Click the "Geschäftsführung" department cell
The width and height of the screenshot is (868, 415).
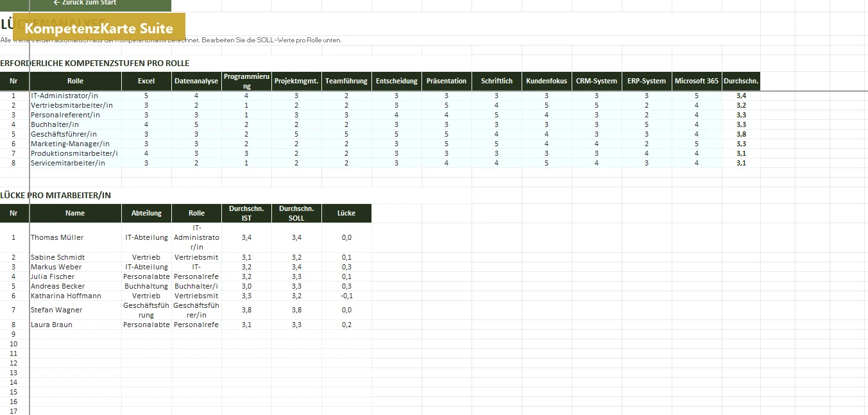[146, 310]
